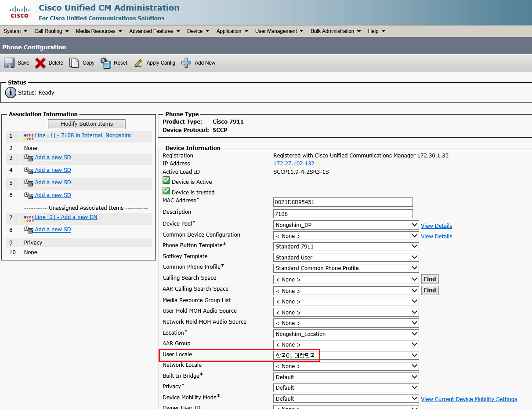Image resolution: width=532 pixels, height=409 pixels.
Task: Uncheck the Device is trusted checkbox
Action: (166, 190)
